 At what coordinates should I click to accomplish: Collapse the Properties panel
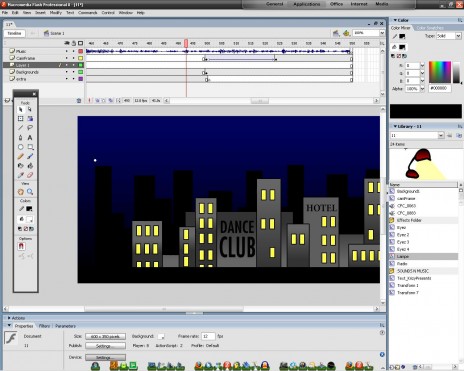[x=9, y=326]
